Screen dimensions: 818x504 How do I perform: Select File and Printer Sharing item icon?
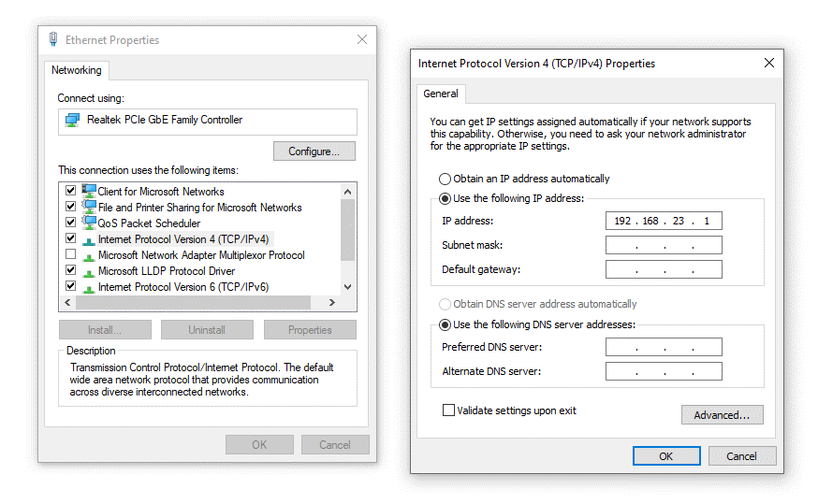click(89, 208)
